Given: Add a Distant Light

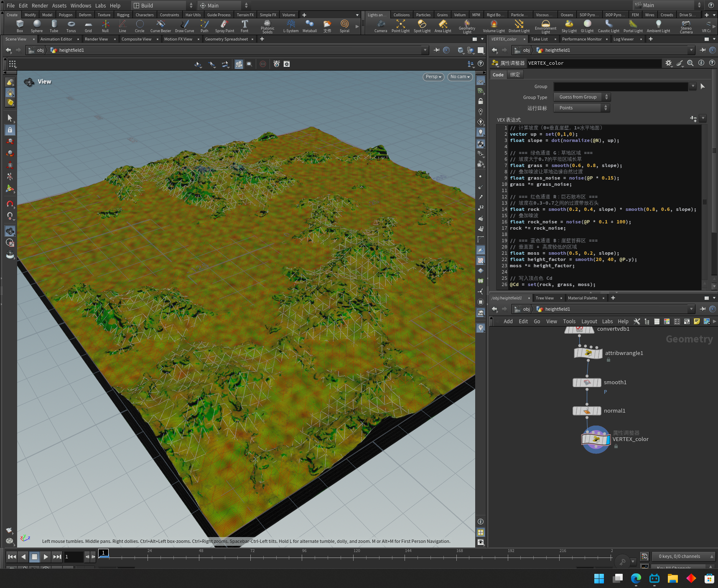Looking at the screenshot, I should [x=519, y=26].
